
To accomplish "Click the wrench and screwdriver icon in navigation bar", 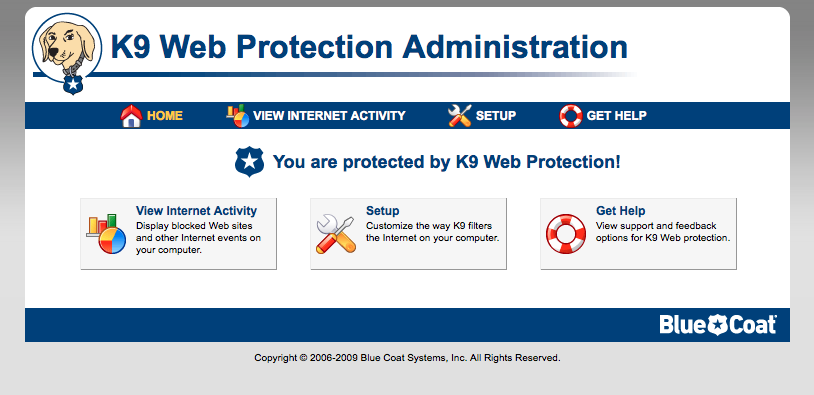I will (x=459, y=116).
